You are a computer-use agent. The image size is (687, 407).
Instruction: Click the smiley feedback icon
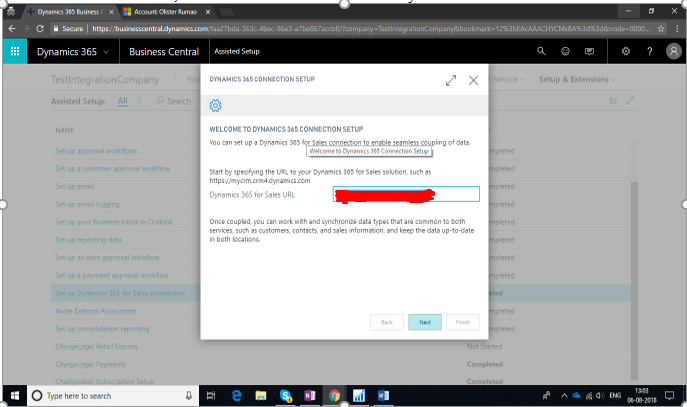pos(566,51)
